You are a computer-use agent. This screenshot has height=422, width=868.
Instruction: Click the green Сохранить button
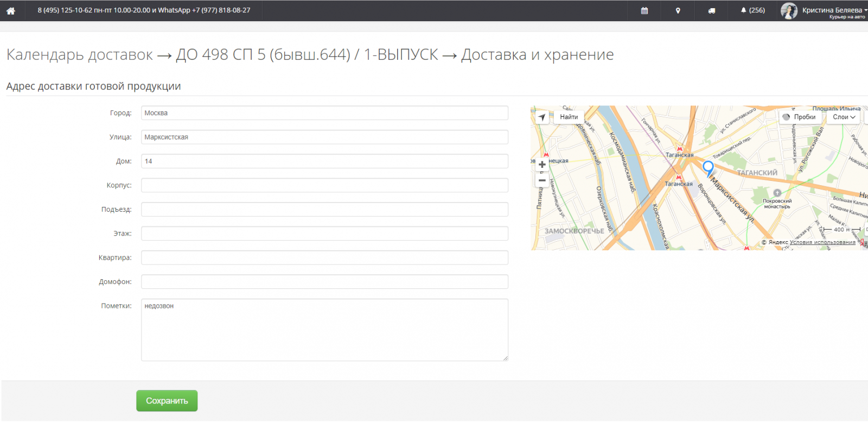(167, 401)
